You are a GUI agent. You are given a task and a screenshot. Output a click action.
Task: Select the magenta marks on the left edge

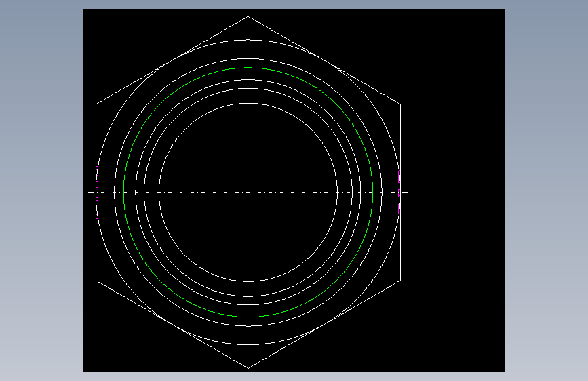coord(98,193)
